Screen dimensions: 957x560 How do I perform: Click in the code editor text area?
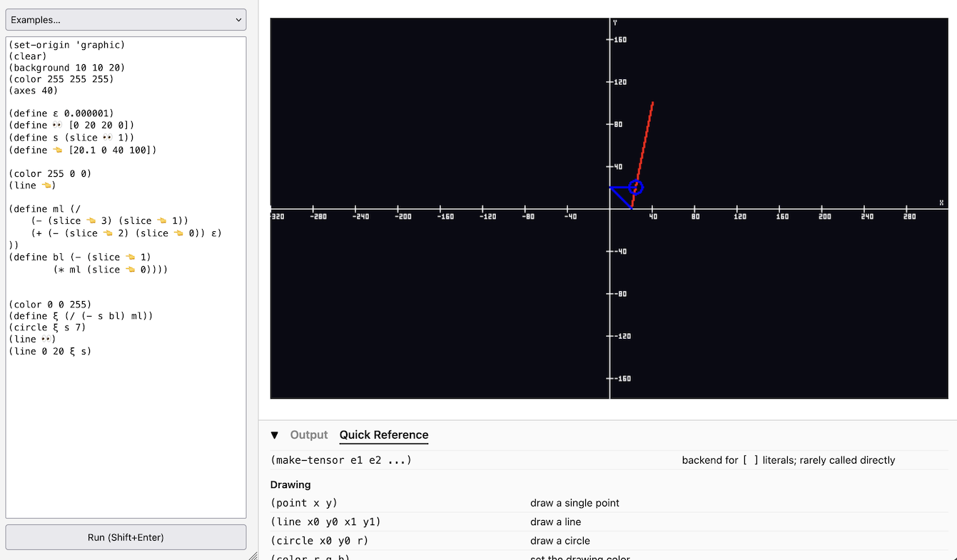(126, 278)
